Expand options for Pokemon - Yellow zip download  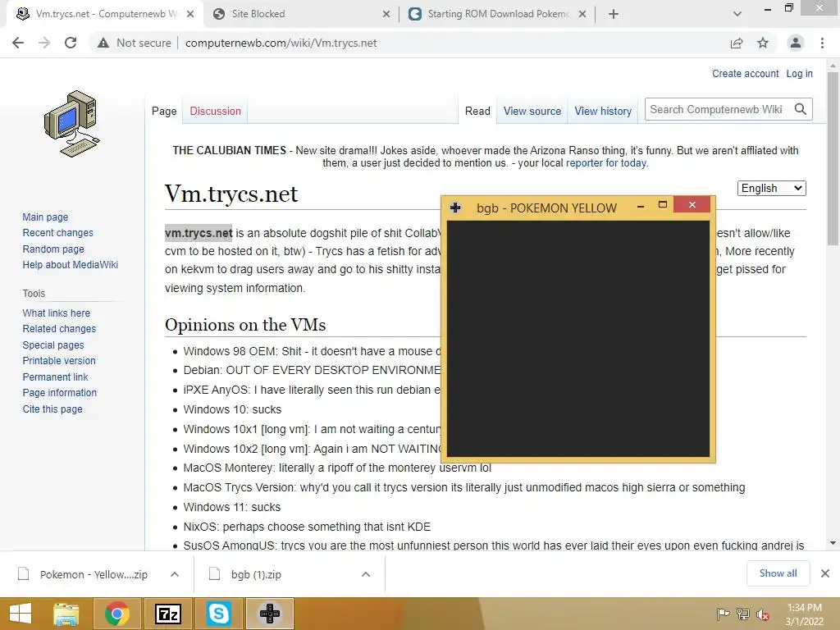[x=175, y=574]
